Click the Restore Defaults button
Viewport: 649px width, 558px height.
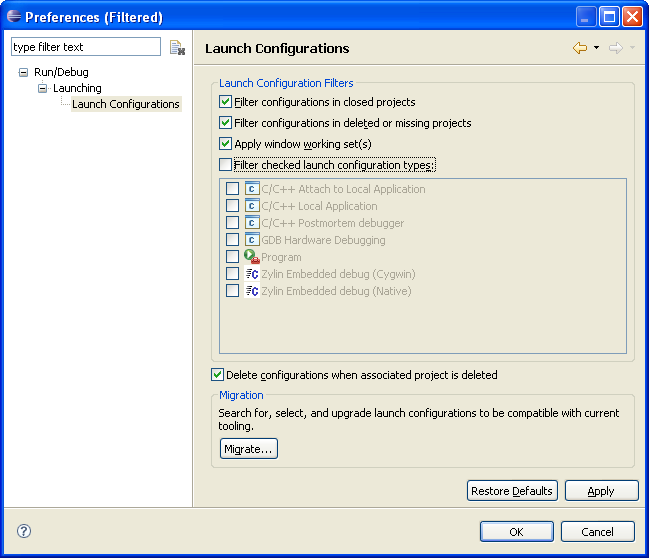click(x=512, y=491)
